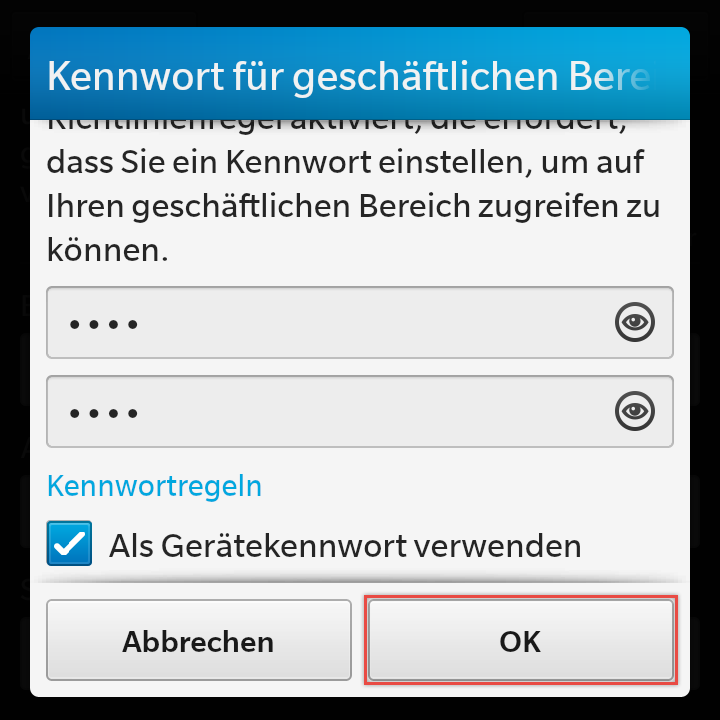This screenshot has width=720, height=720.
Task: Reveal the confirmation password with eye icon
Action: click(x=635, y=411)
